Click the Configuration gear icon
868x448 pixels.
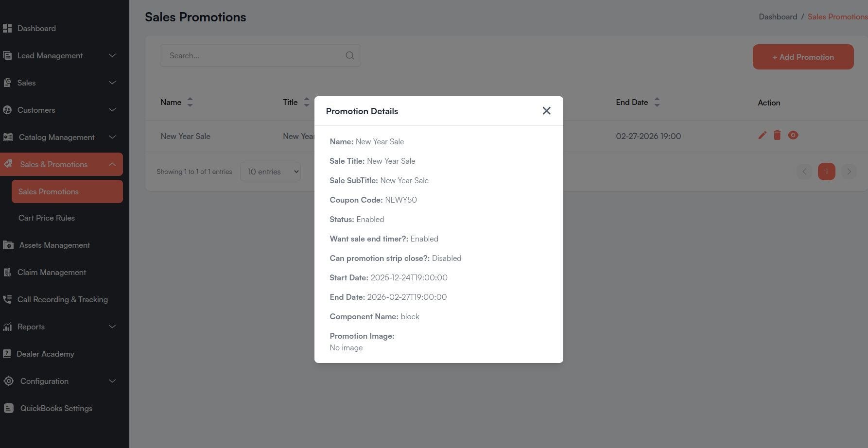(x=9, y=381)
